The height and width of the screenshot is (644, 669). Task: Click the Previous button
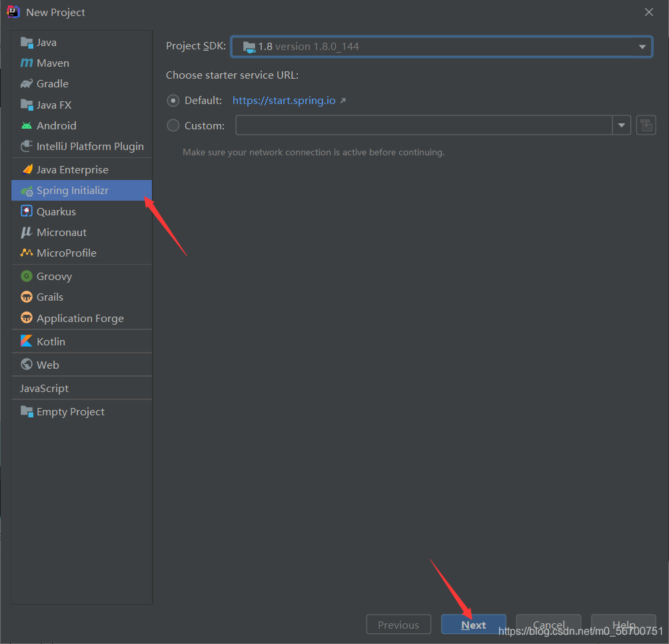398,625
